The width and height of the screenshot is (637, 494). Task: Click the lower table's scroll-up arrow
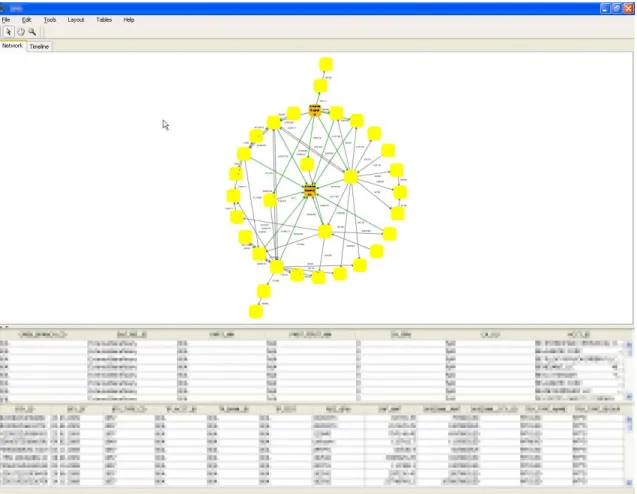pos(629,419)
